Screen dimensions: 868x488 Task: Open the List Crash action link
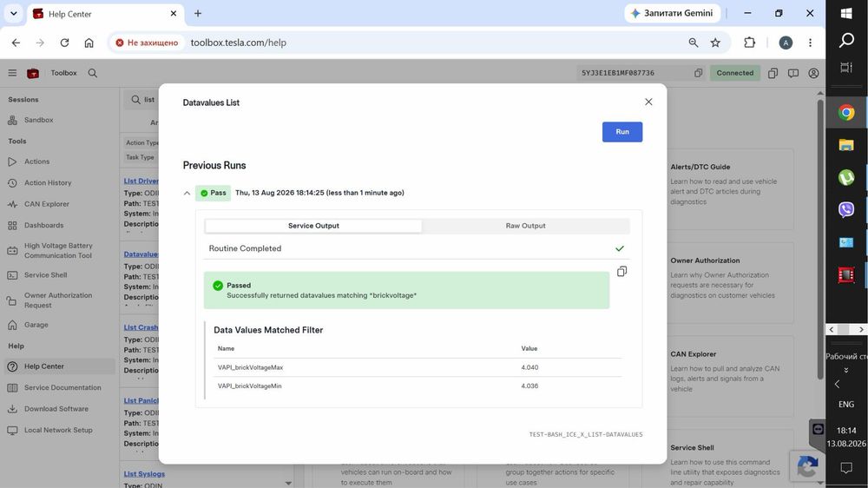click(141, 327)
